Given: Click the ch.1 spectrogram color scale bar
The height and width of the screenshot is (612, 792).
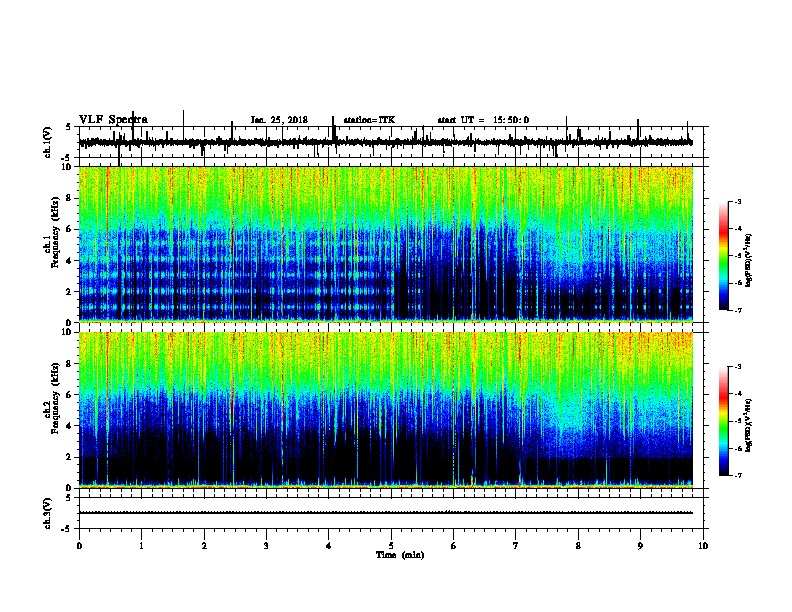Looking at the screenshot, I should pyautogui.click(x=724, y=256).
